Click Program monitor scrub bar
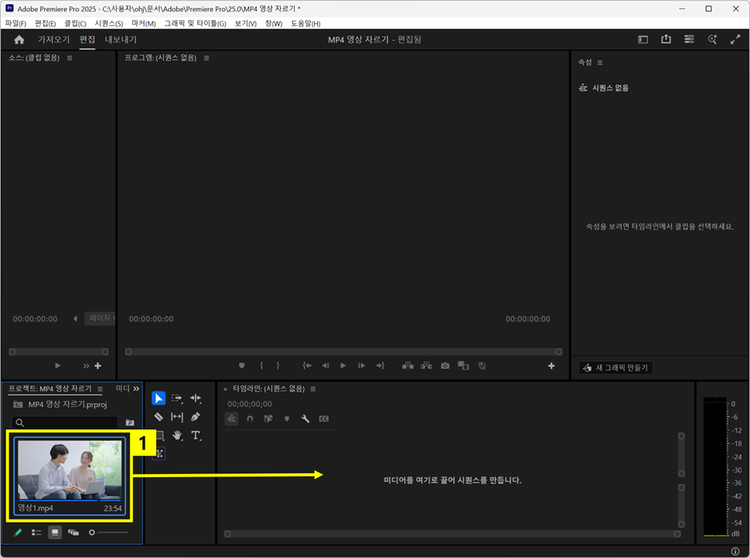 [343, 352]
